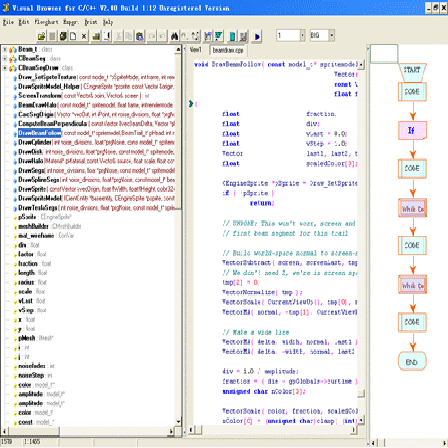The image size is (448, 448).
Task: Click the binoculars Find toolbar icon
Action: 174,36
